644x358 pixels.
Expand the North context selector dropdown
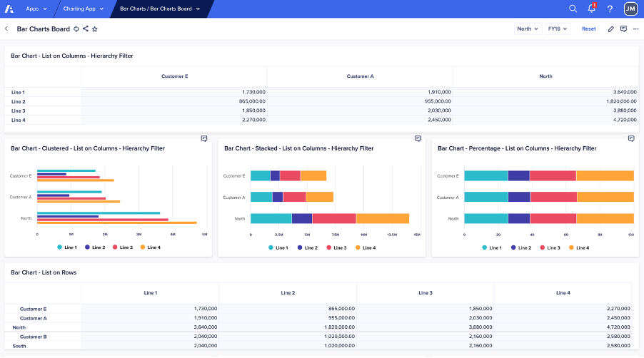pos(528,29)
